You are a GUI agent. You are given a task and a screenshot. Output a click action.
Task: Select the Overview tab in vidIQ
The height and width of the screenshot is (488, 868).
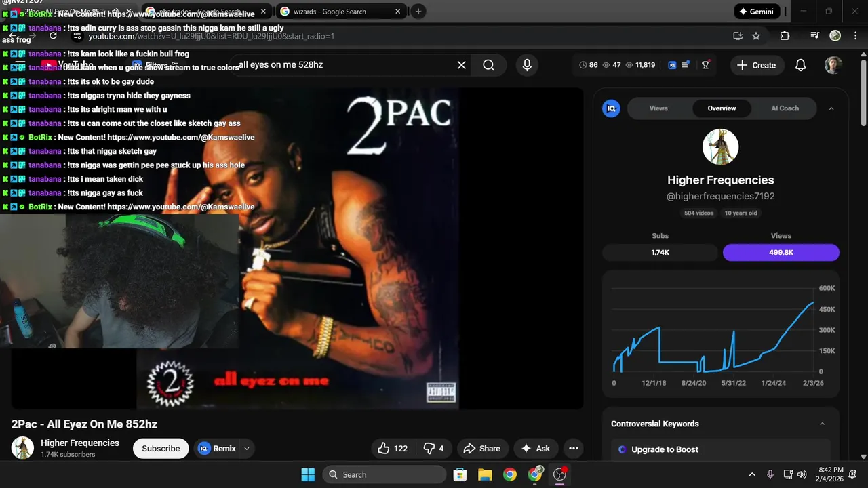(722, 108)
